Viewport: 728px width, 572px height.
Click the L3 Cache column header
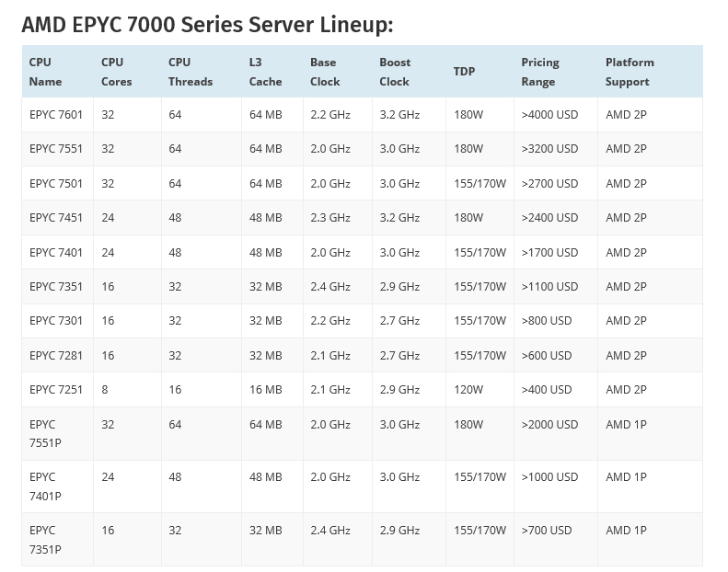click(x=262, y=72)
